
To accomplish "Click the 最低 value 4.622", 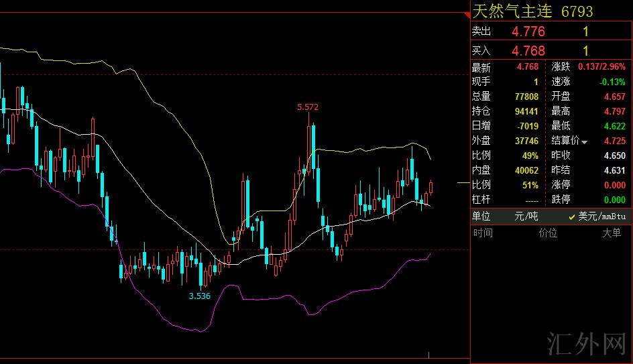I will click(614, 126).
